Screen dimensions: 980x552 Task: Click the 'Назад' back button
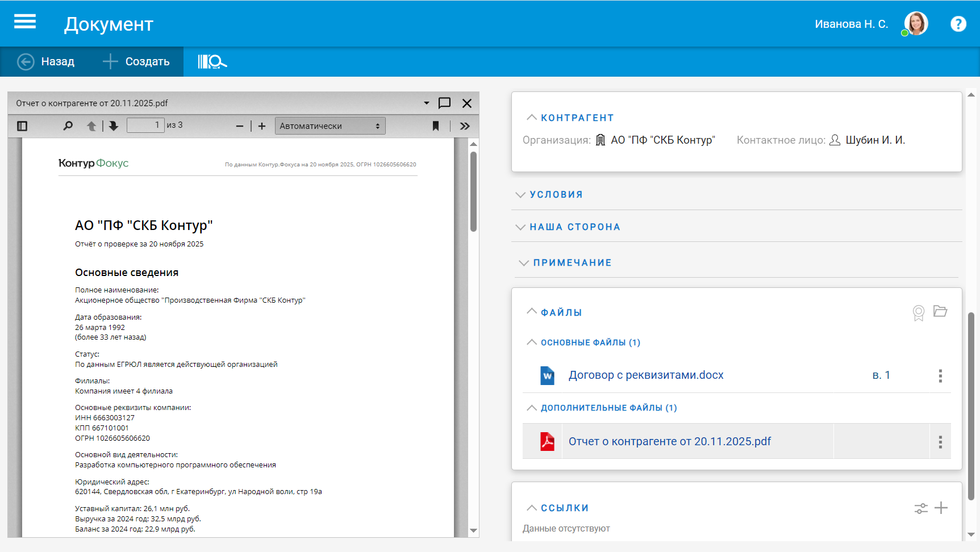click(x=46, y=62)
